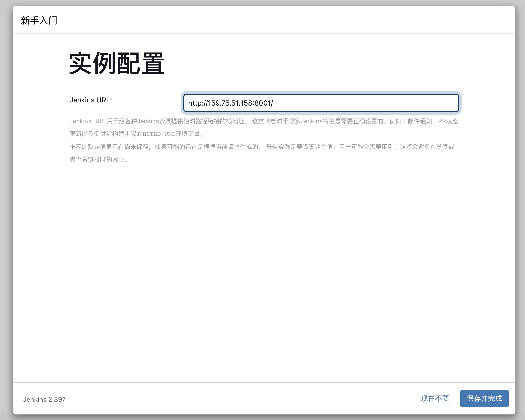Place cursor at http:// prefix in URL field
Image resolution: width=525 pixels, height=420 pixels.
click(x=198, y=103)
